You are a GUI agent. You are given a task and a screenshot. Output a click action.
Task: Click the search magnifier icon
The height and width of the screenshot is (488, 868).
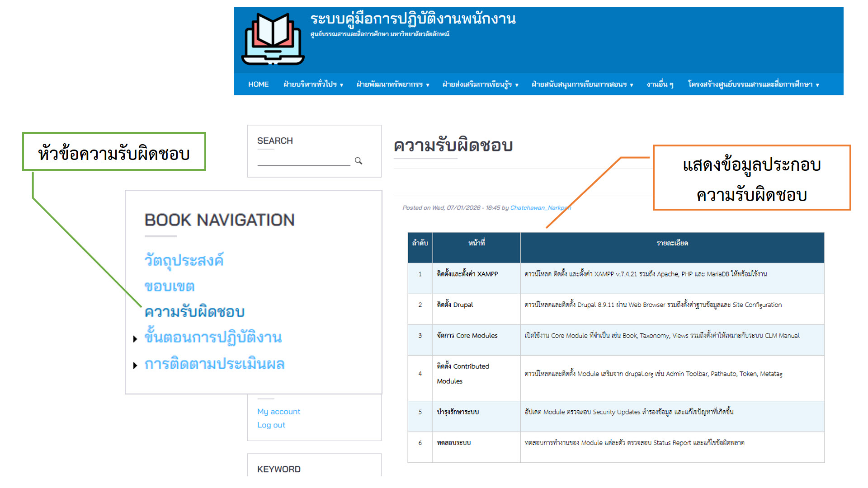[359, 161]
